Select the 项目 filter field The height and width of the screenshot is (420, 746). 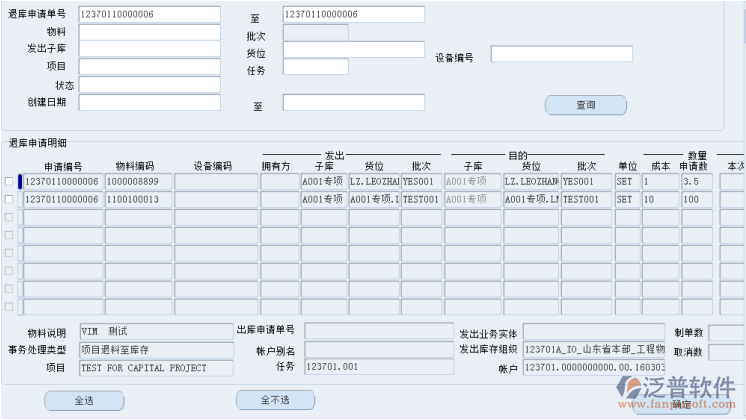click(149, 67)
